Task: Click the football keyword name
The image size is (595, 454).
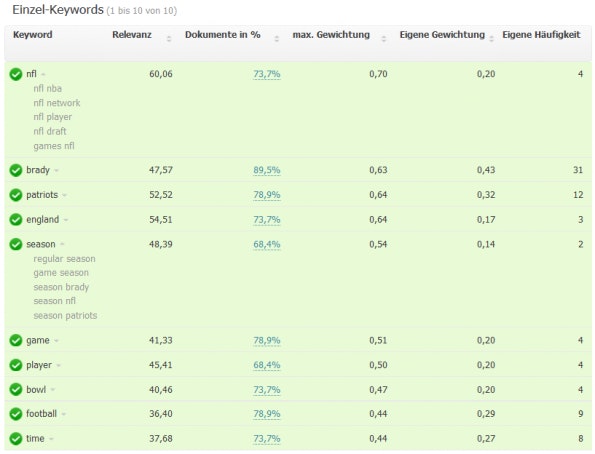Action: 41,414
